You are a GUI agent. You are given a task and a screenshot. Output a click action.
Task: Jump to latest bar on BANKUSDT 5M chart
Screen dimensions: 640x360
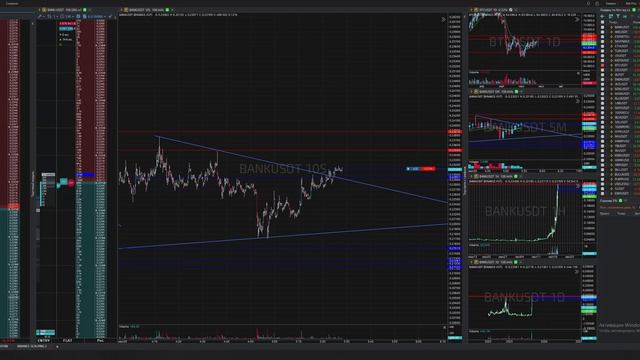(577, 101)
